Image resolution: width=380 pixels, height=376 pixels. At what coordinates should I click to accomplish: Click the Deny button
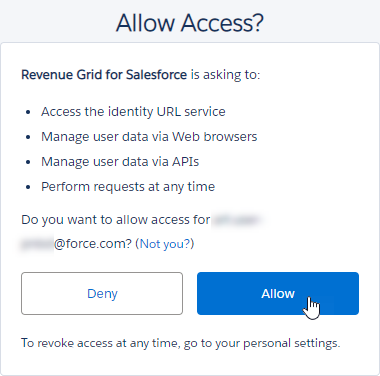102,293
